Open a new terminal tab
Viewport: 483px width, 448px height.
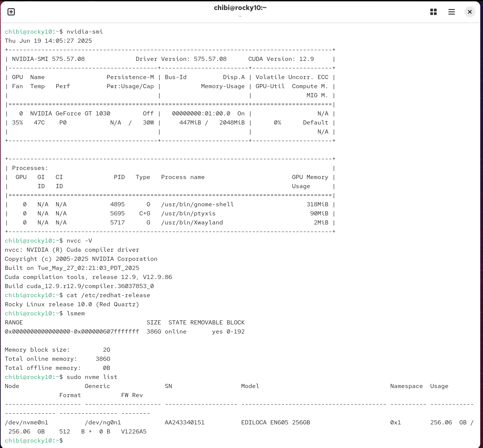(x=11, y=12)
